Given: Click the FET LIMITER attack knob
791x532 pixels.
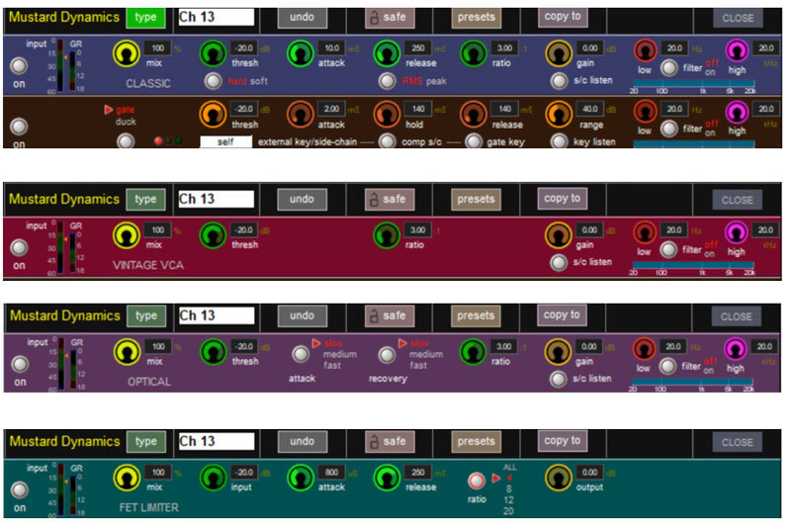Looking at the screenshot, I should (x=301, y=478).
